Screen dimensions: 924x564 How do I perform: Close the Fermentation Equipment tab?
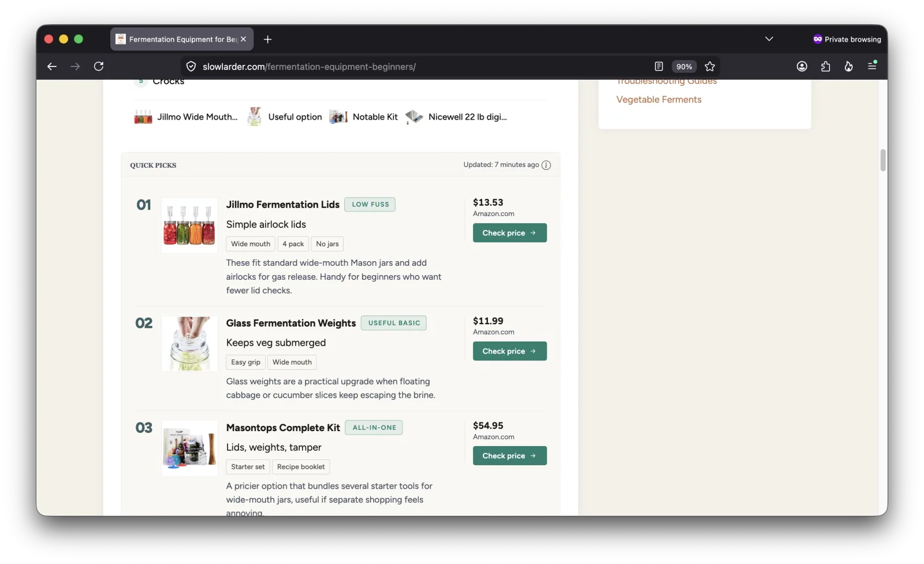click(x=243, y=39)
